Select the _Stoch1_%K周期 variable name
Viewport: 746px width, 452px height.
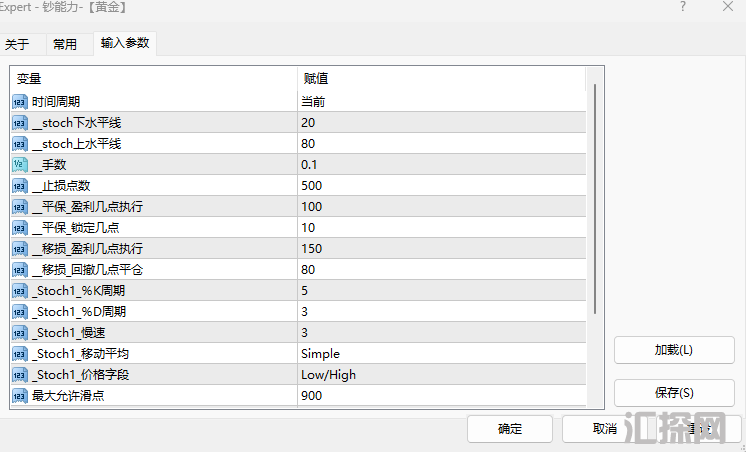[x=79, y=291]
